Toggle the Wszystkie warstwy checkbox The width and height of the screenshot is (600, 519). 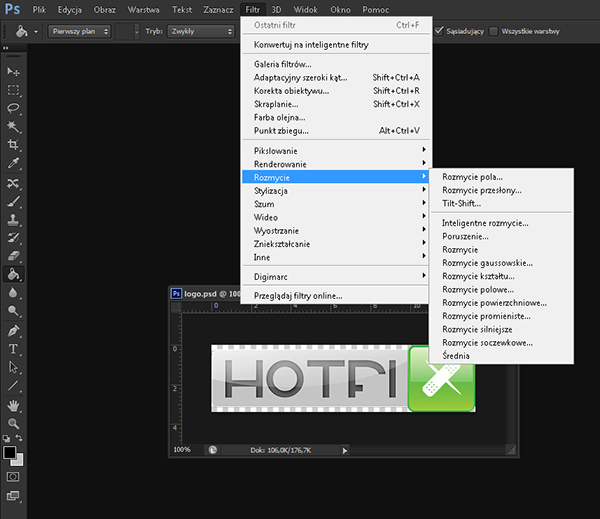click(x=494, y=31)
